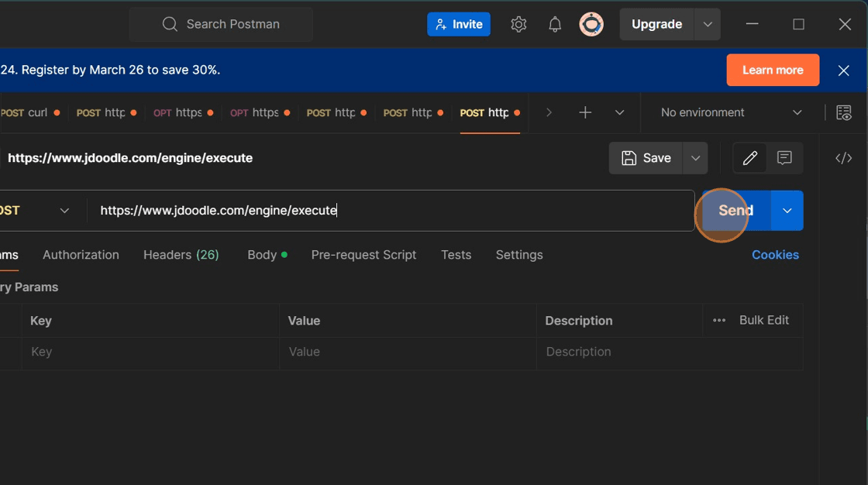The width and height of the screenshot is (868, 485).
Task: Switch to the first OPT https tab
Action: [183, 112]
